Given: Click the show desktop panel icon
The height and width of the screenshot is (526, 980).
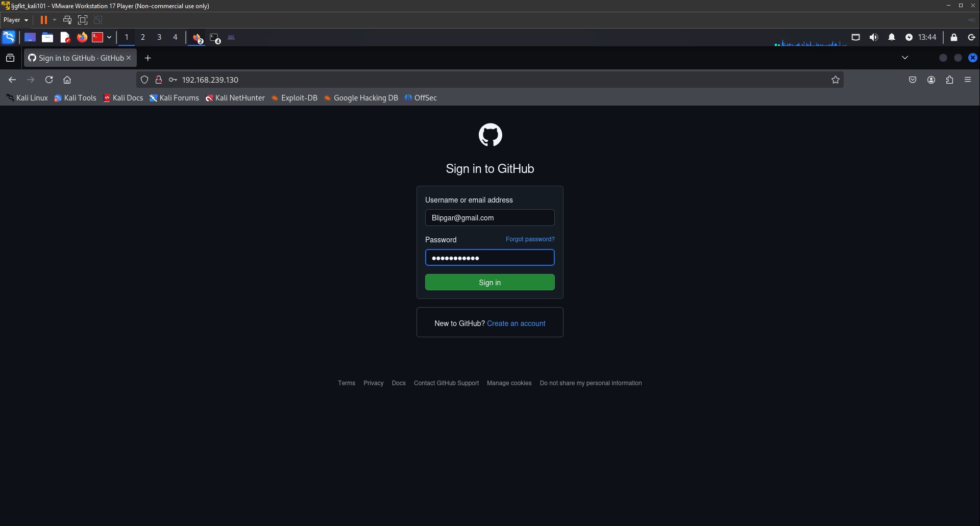Looking at the screenshot, I should tap(30, 37).
